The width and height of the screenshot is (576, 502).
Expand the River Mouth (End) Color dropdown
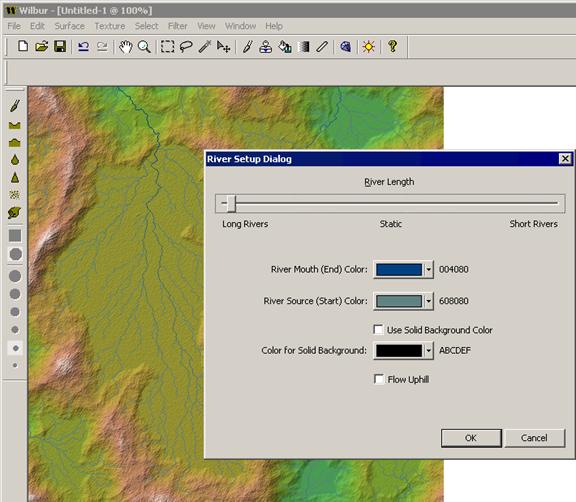pyautogui.click(x=428, y=270)
